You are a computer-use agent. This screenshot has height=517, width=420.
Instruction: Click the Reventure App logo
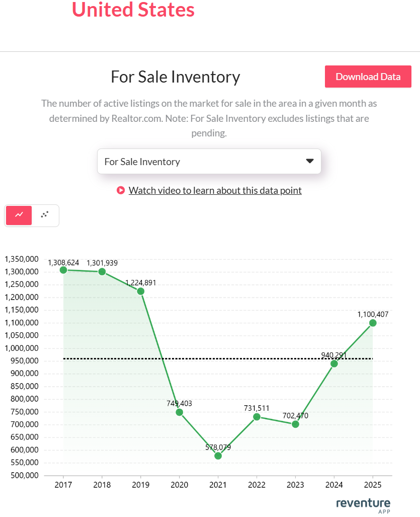[363, 504]
